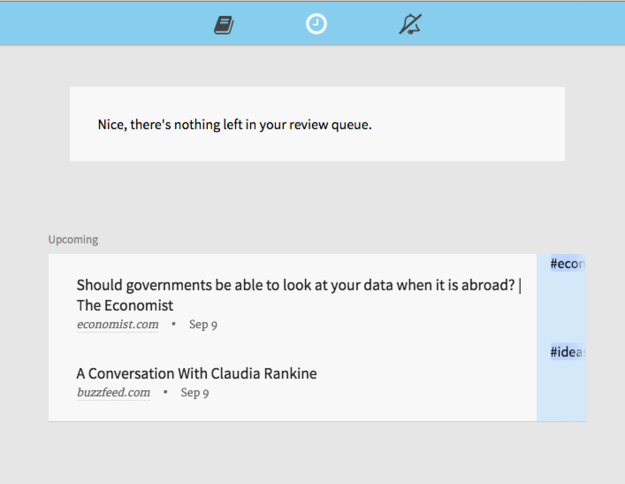Visit the economist.com source link
Viewport: 625px width, 484px height.
coord(117,324)
